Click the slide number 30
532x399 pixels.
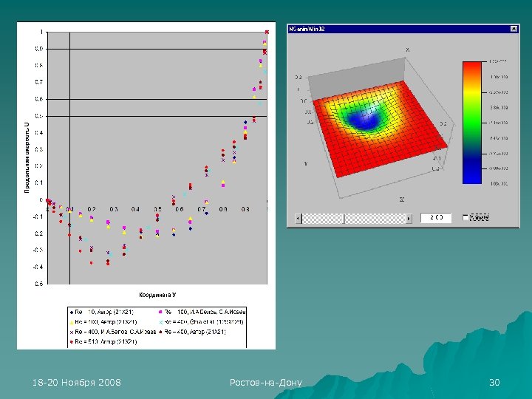pos(494,383)
